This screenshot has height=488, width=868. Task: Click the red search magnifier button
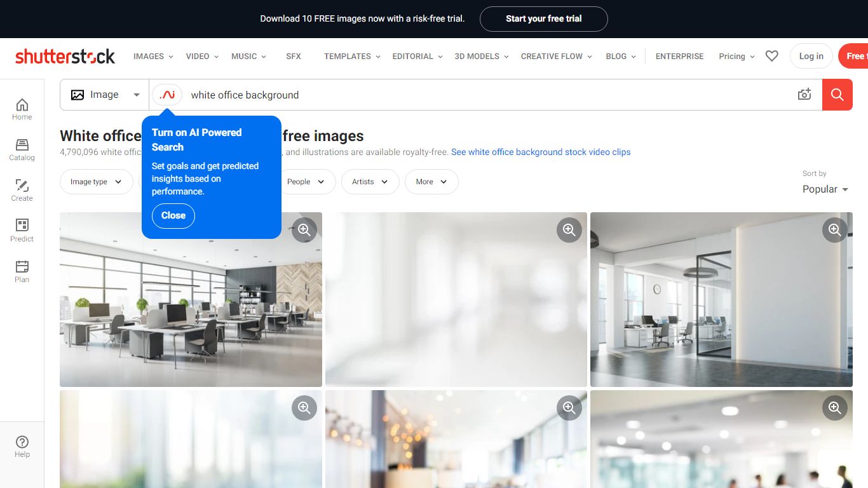pyautogui.click(x=837, y=95)
